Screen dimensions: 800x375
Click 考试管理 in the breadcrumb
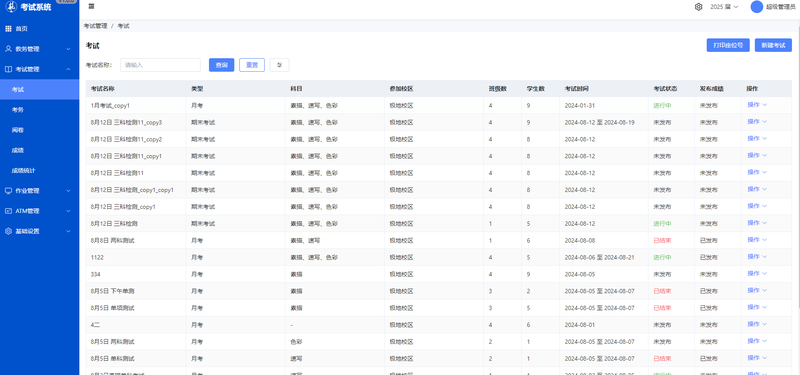[x=95, y=26]
